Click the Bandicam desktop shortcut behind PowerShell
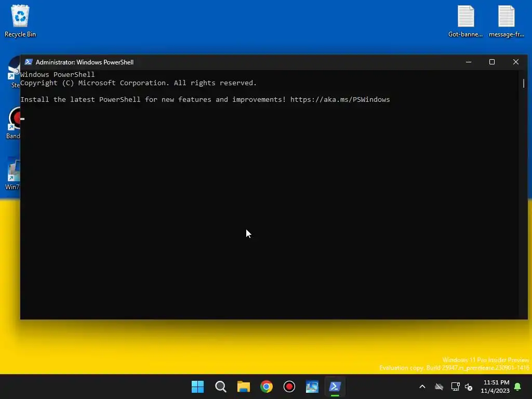This screenshot has height=399, width=532. pos(13,123)
